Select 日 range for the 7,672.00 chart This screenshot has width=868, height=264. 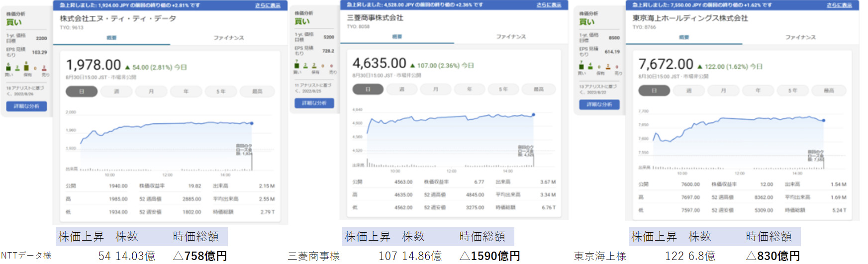tap(654, 90)
